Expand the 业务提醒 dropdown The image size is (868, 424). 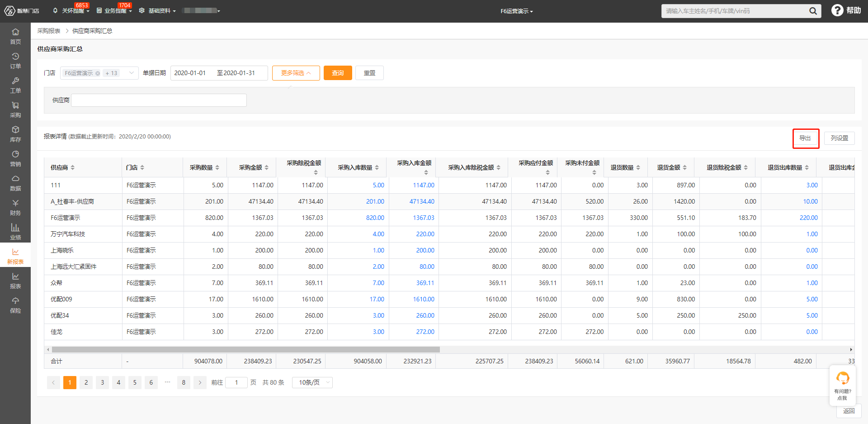click(x=114, y=10)
